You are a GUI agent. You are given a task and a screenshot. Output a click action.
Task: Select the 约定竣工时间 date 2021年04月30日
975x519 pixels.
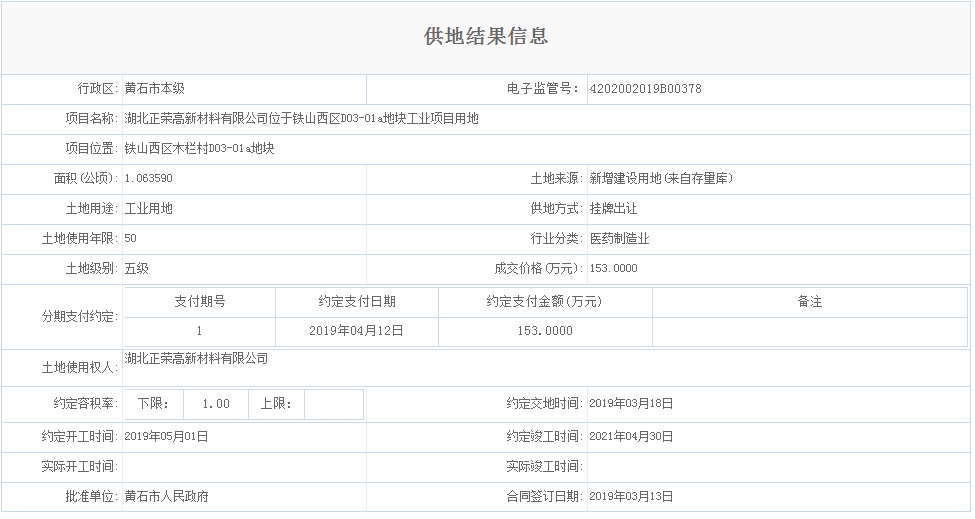pos(631,437)
